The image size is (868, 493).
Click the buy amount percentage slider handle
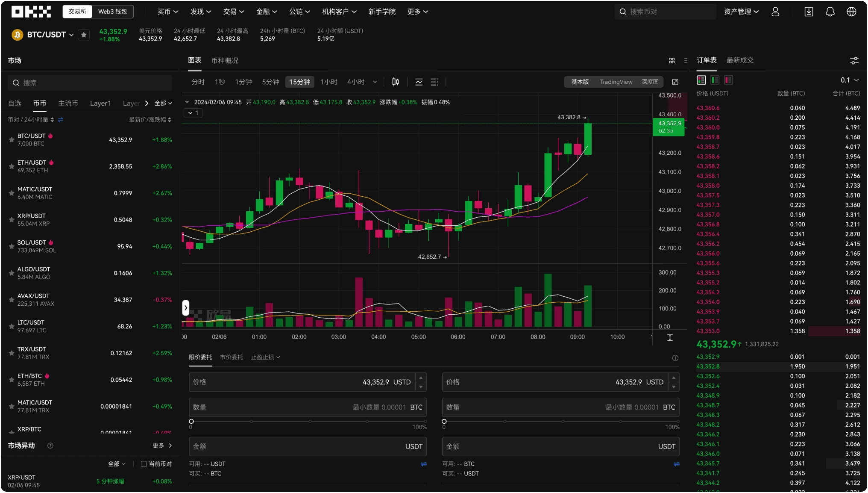191,421
